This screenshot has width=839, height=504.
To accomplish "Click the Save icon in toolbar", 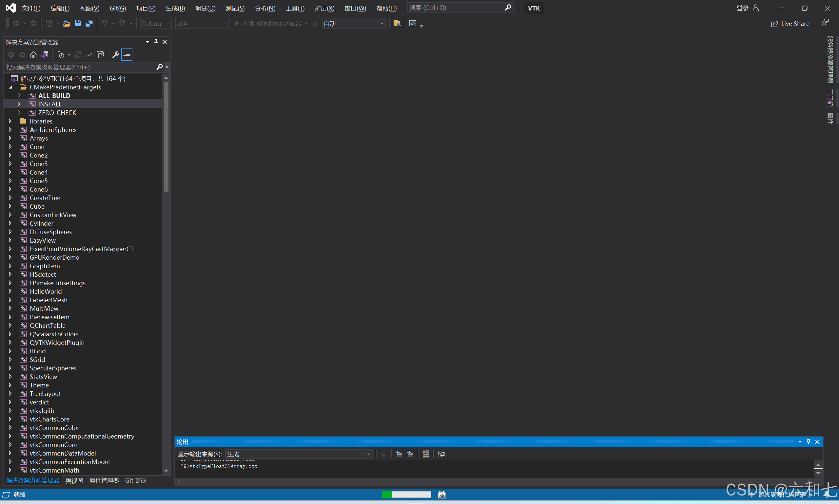I will click(x=78, y=24).
